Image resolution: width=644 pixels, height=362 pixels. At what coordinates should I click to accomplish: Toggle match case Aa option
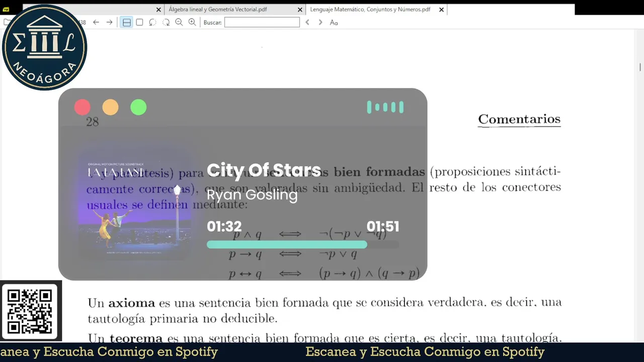334,22
